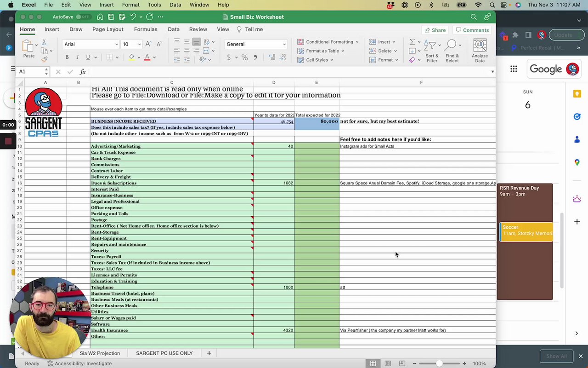Image resolution: width=588 pixels, height=368 pixels.
Task: Open the font name dropdown
Action: [116, 44]
